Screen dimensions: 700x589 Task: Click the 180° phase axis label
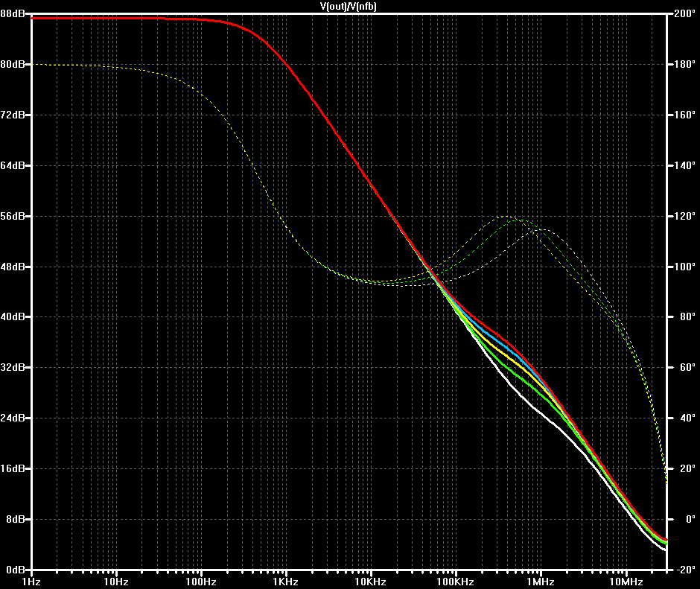684,64
